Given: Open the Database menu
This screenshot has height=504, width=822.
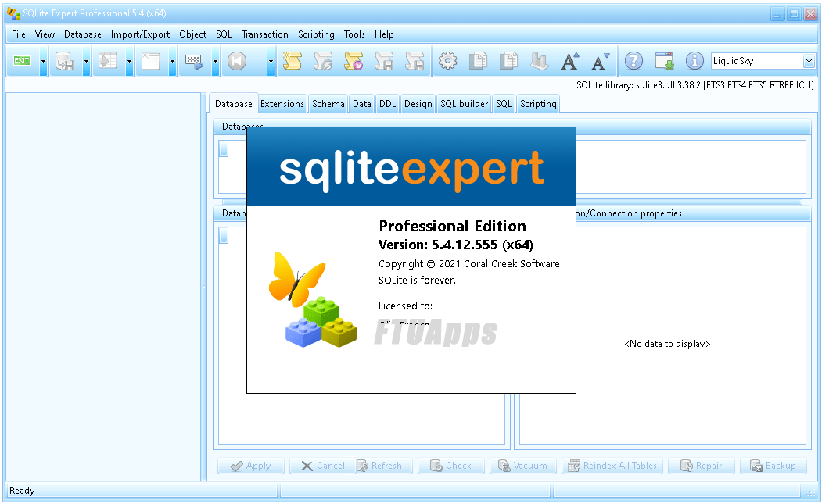Looking at the screenshot, I should [83, 34].
